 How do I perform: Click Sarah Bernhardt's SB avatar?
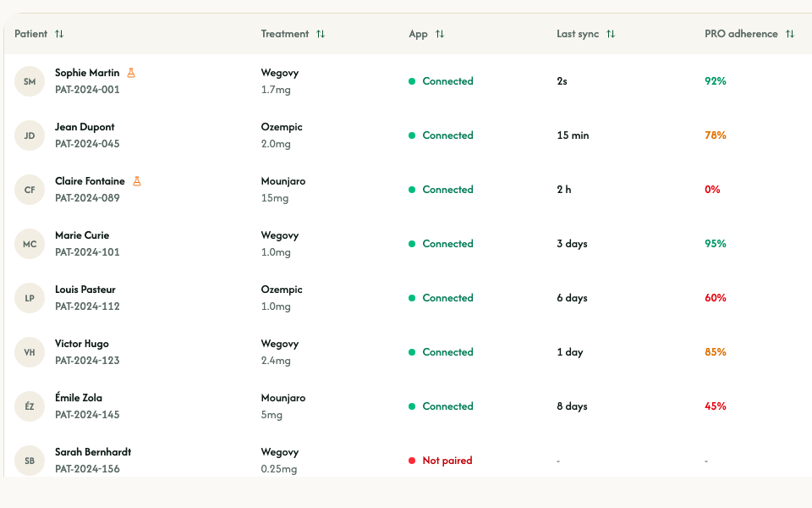[30, 461]
